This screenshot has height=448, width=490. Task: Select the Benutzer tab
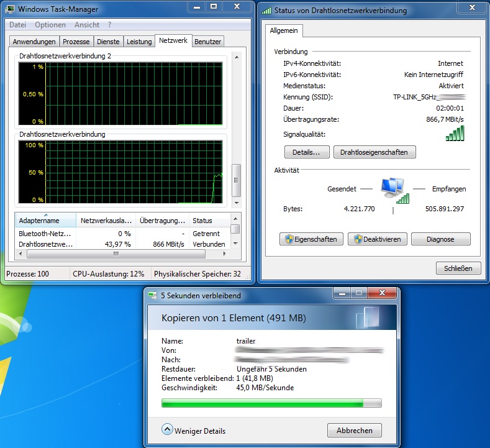pyautogui.click(x=207, y=42)
